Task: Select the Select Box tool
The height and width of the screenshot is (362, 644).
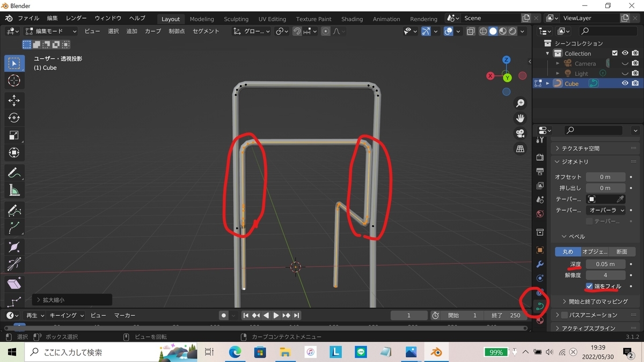Action: (14, 63)
